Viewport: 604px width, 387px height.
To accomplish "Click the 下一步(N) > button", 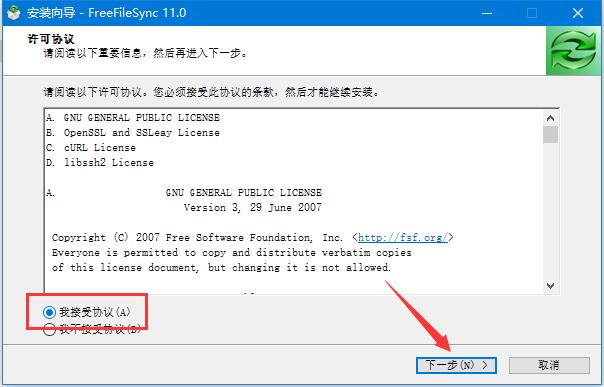I will pyautogui.click(x=456, y=365).
